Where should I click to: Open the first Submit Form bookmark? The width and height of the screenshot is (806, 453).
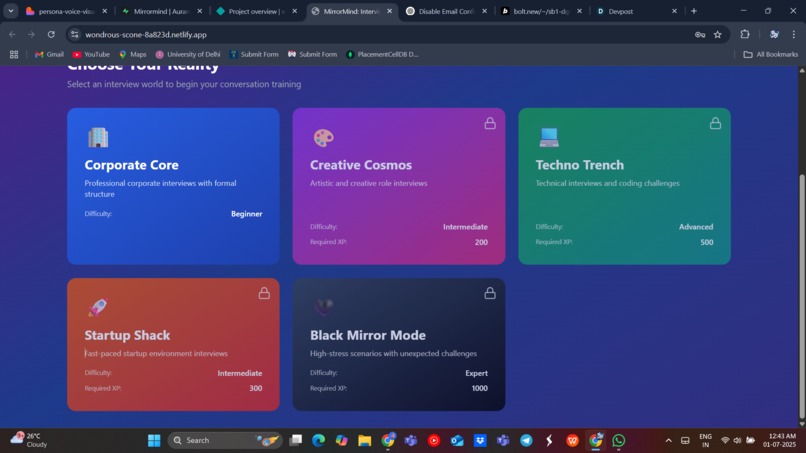tap(254, 54)
